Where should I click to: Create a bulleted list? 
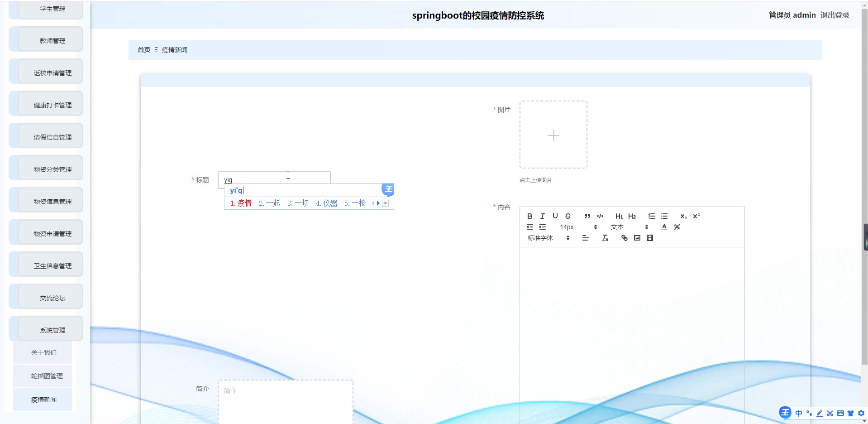click(x=664, y=216)
